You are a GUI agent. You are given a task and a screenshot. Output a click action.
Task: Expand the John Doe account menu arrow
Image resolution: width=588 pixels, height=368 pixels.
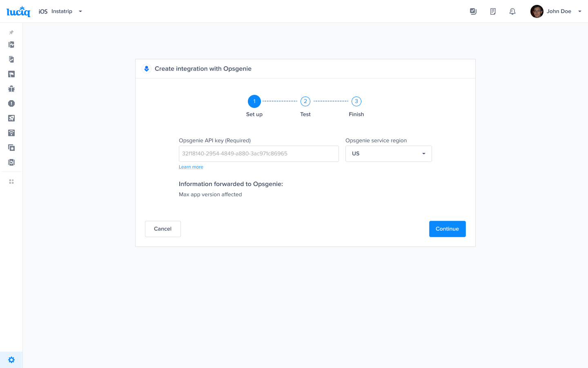[580, 11]
